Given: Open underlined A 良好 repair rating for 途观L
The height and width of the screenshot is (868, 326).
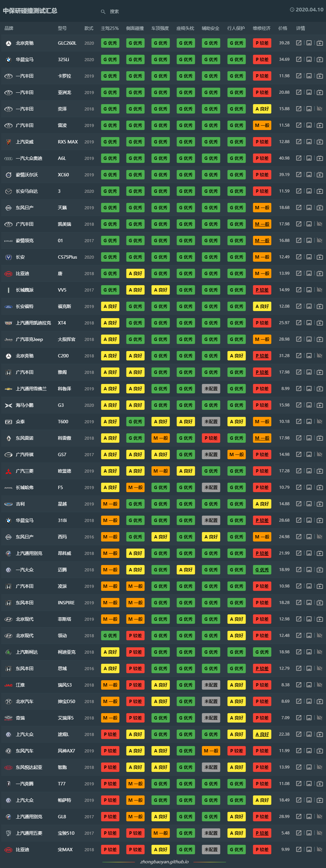Looking at the screenshot, I should [x=262, y=734].
